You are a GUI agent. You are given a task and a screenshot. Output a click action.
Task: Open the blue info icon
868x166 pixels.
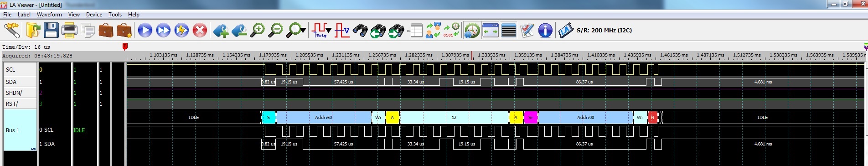pyautogui.click(x=545, y=31)
